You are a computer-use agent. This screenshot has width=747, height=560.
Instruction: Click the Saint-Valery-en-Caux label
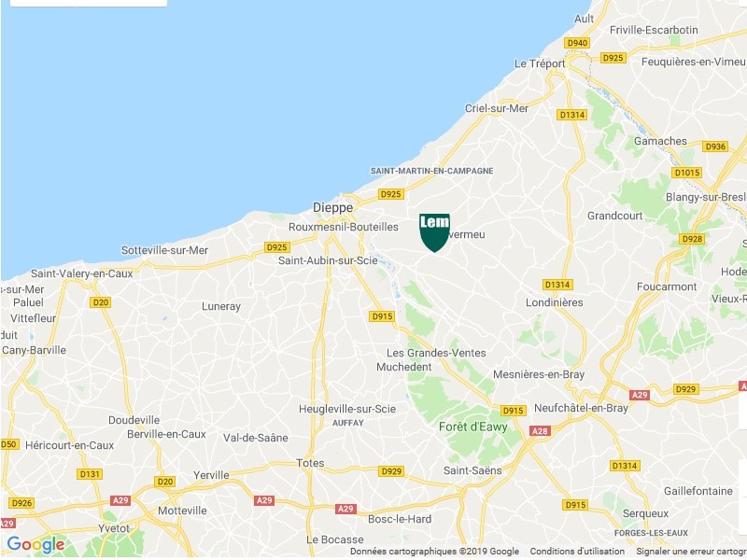coord(81,273)
